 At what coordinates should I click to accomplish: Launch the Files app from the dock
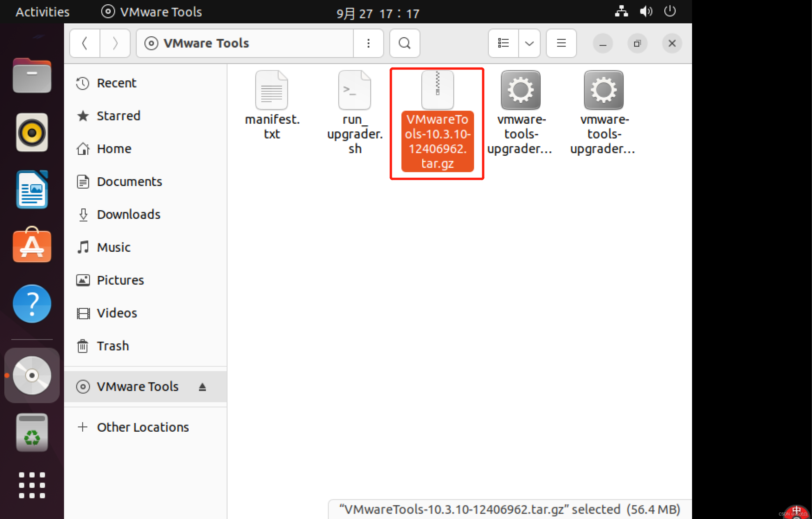(32, 76)
